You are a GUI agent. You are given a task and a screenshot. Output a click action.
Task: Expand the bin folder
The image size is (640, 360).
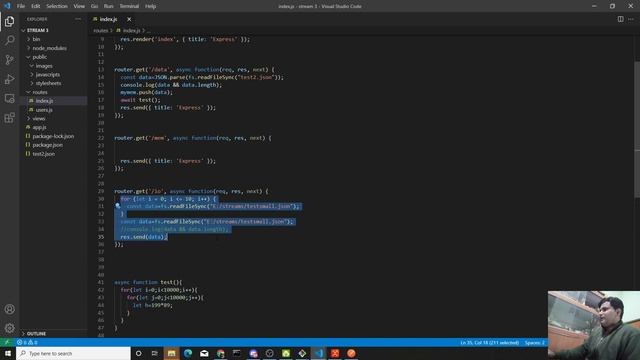coord(36,39)
